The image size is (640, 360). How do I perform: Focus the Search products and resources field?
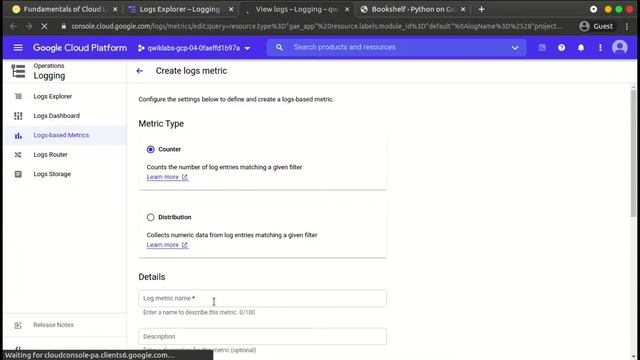tap(396, 47)
